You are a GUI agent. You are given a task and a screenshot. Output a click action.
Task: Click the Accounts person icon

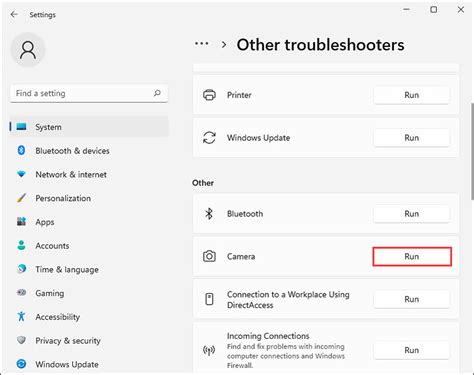point(21,245)
